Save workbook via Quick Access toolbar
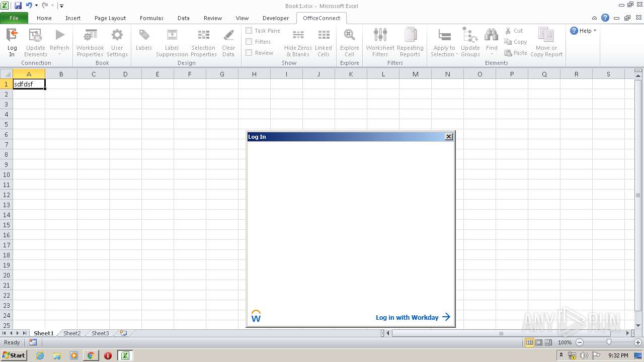The height and width of the screenshot is (362, 644). tap(18, 6)
